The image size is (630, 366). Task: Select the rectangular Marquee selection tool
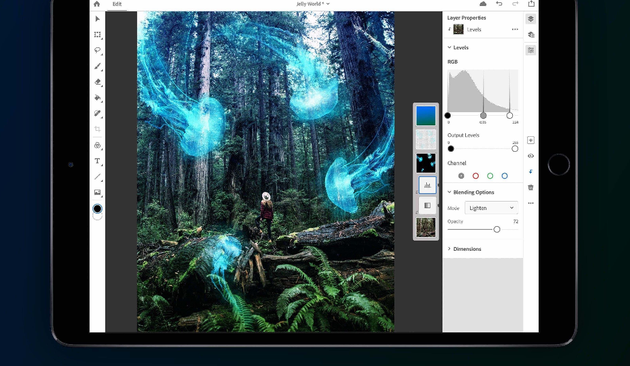point(97,35)
